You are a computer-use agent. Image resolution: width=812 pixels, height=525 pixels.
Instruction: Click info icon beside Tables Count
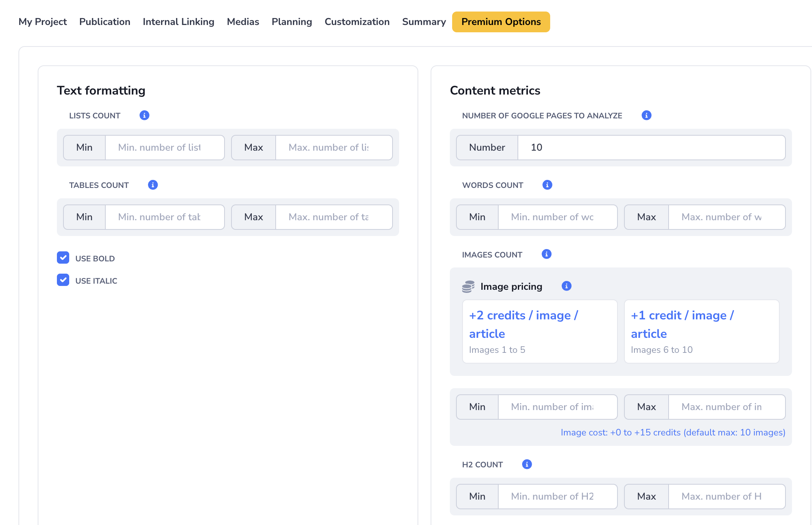coord(153,185)
